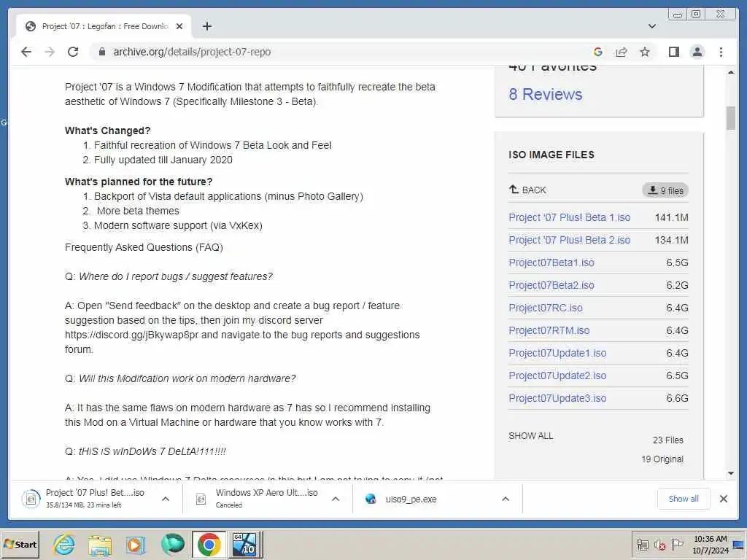
Task: Click the '141.1M' file size
Action: pyautogui.click(x=671, y=217)
